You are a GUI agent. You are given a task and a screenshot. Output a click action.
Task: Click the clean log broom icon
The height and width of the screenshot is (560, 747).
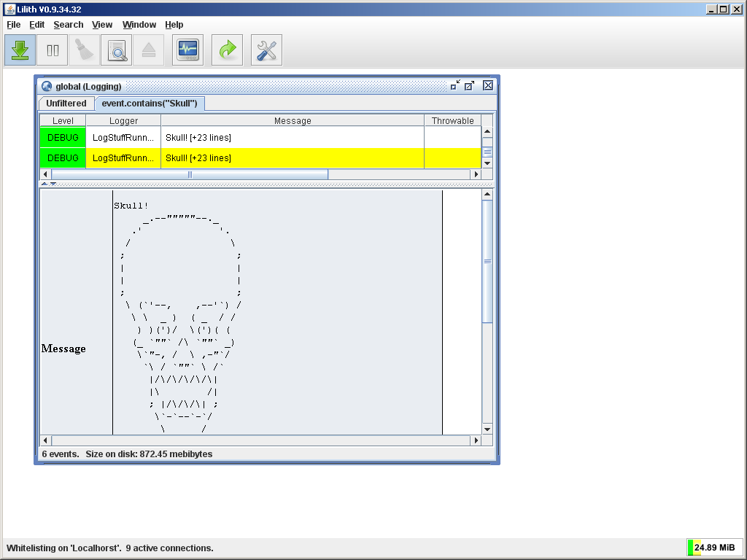[83, 50]
